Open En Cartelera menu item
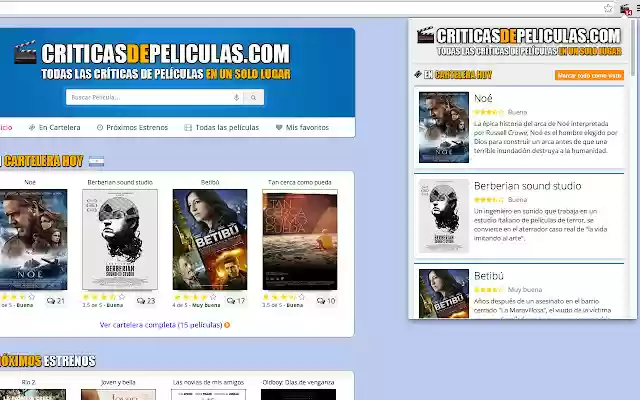 pyautogui.click(x=54, y=127)
